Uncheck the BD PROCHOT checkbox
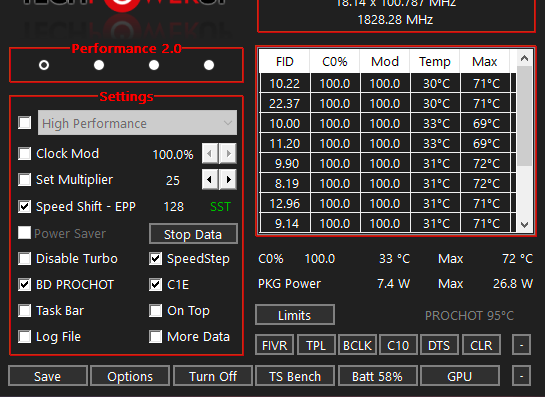 (24, 285)
